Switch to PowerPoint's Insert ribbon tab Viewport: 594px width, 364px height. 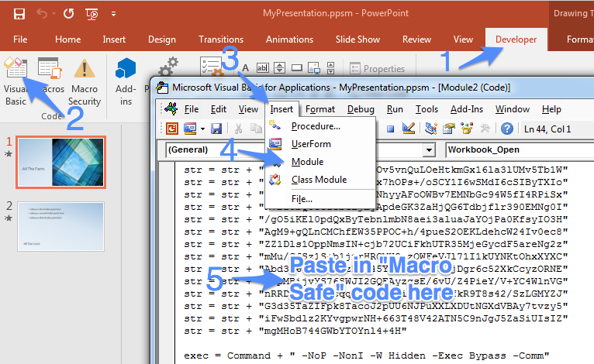114,39
